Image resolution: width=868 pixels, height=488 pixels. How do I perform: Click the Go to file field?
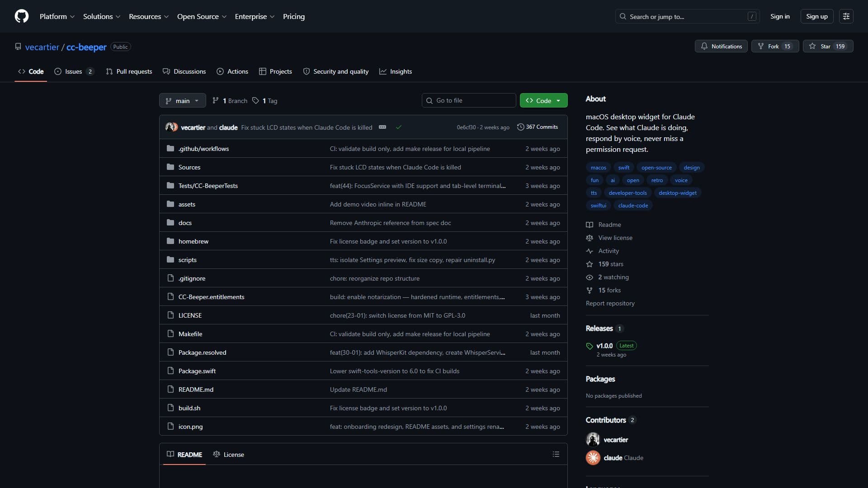point(469,100)
